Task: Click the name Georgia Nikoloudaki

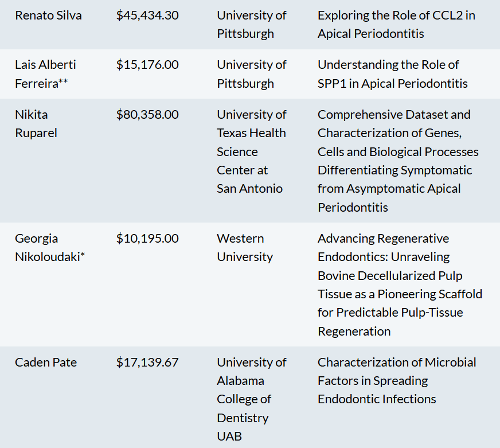Action: pos(50,247)
